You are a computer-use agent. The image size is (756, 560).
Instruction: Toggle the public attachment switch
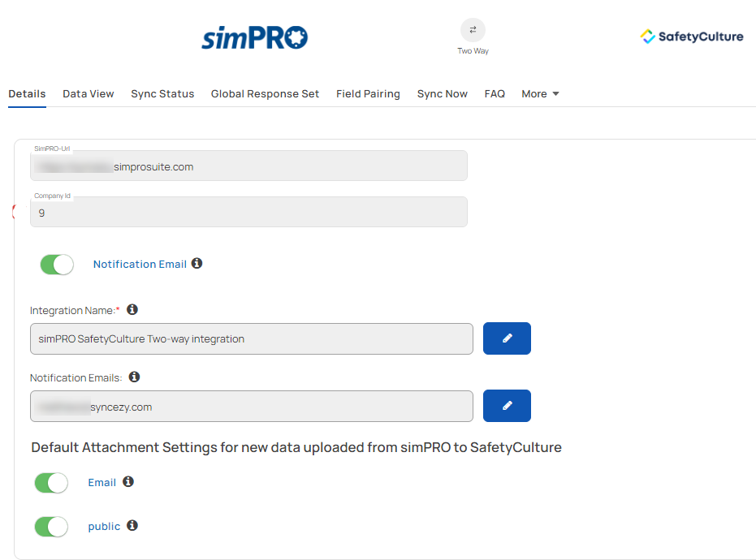pyautogui.click(x=51, y=527)
